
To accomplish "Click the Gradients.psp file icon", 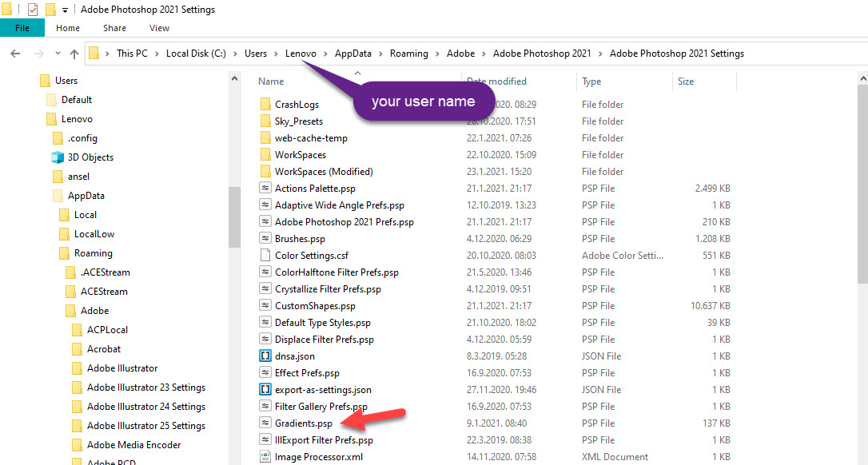I will click(x=265, y=423).
